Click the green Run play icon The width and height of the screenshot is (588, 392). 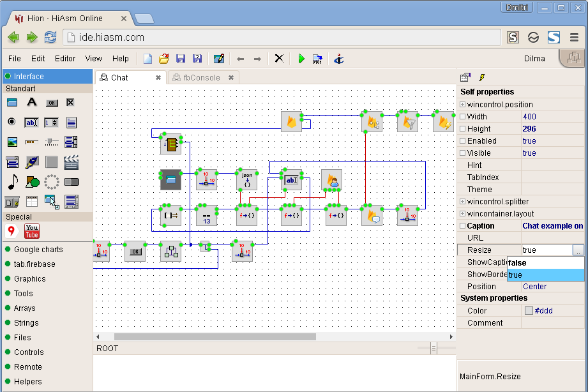[301, 59]
